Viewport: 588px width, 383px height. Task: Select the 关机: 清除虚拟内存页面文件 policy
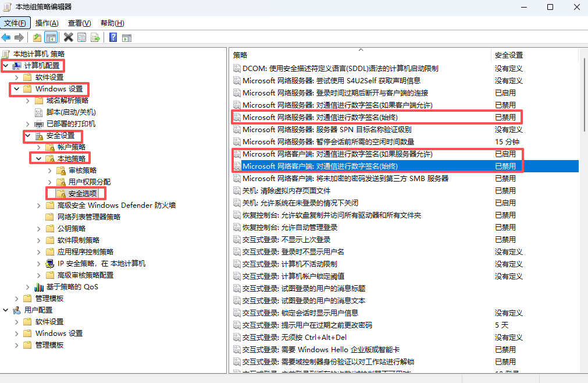tap(286, 191)
